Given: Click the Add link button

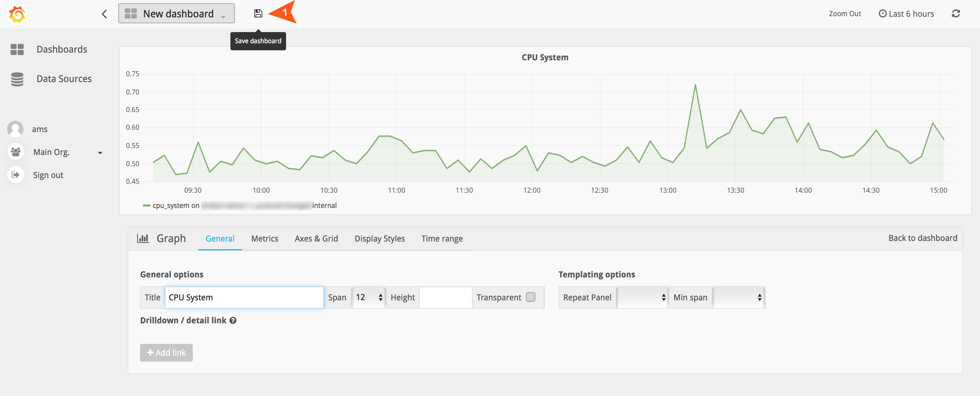Looking at the screenshot, I should pos(166,353).
